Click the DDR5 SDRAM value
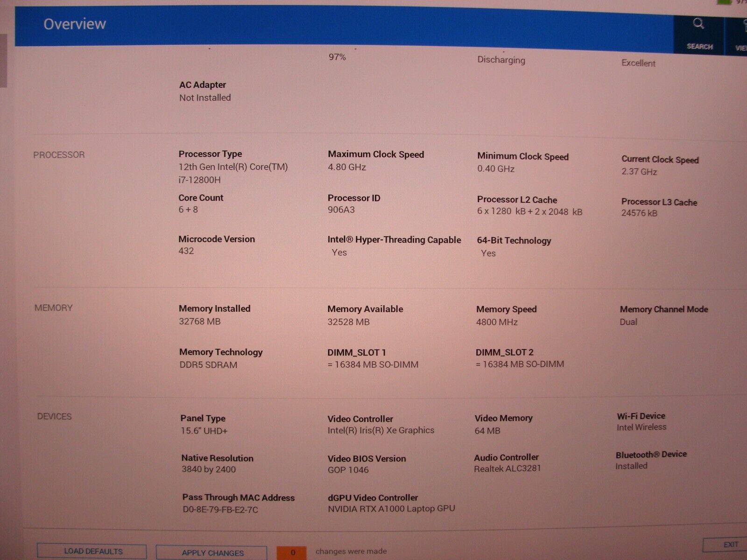The width and height of the screenshot is (747, 560). (208, 365)
